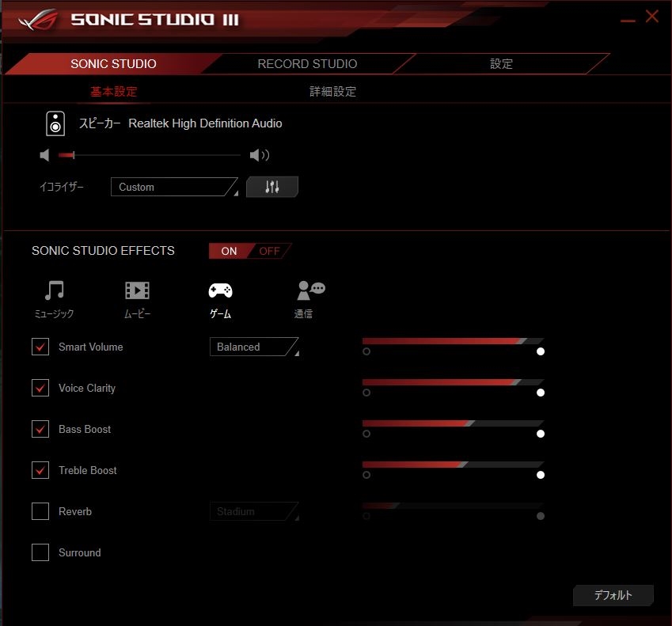Disable the Treble Boost checkbox
Screen dimensions: 672x626
pyautogui.click(x=40, y=470)
